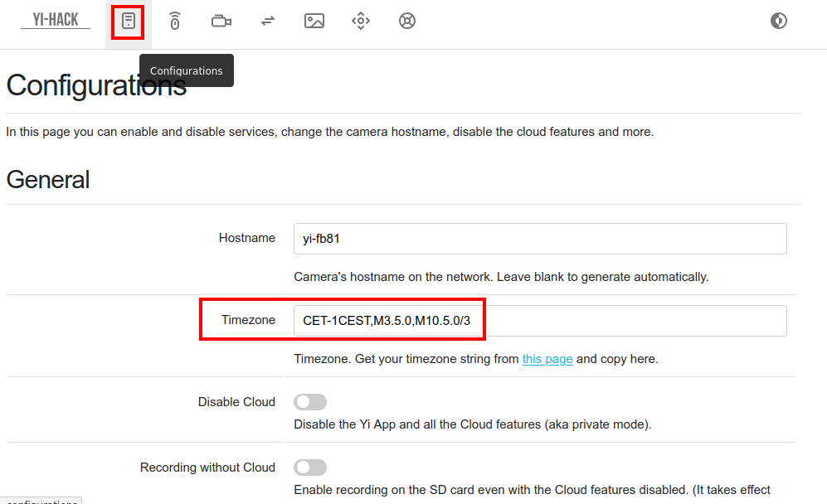Click the two-way arrows icon
This screenshot has width=827, height=504.
pos(267,22)
